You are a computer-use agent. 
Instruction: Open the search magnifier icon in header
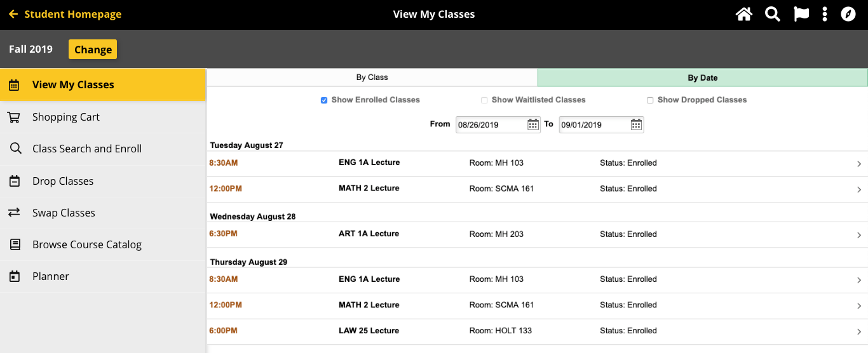coord(772,14)
